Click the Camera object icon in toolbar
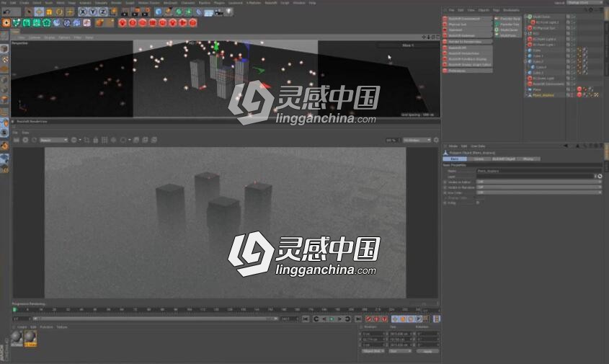 (218, 12)
